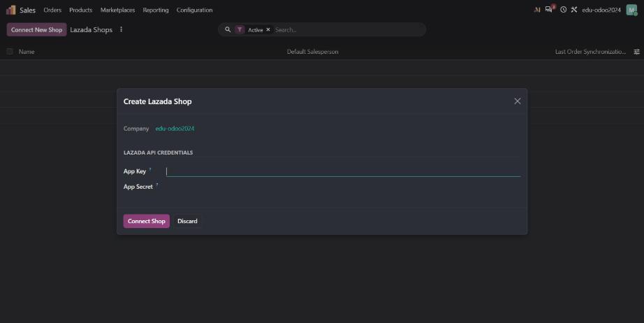This screenshot has width=644, height=323.
Task: Click the stylized M logo in top bar
Action: [537, 10]
